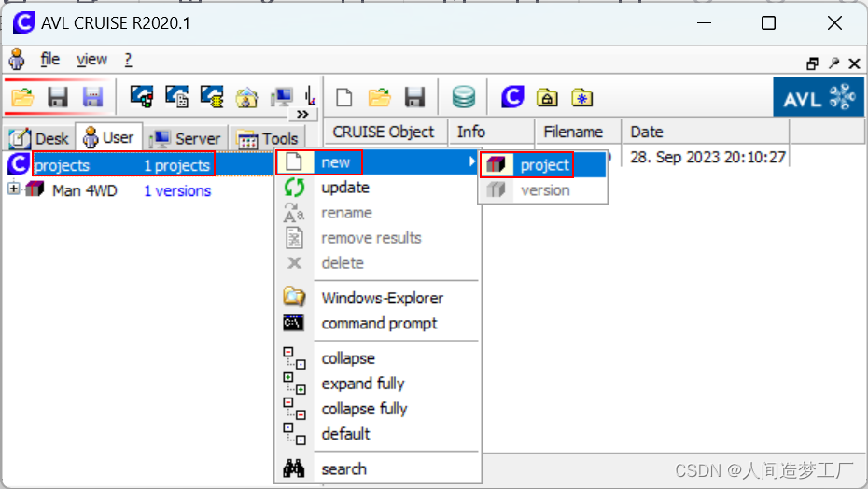Open the view menu
868x489 pixels.
pyautogui.click(x=91, y=59)
